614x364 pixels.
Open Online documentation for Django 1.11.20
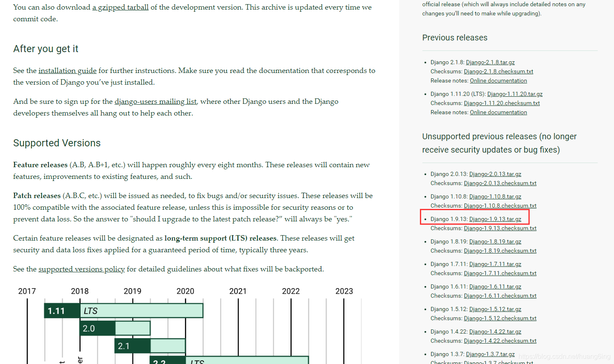click(498, 113)
